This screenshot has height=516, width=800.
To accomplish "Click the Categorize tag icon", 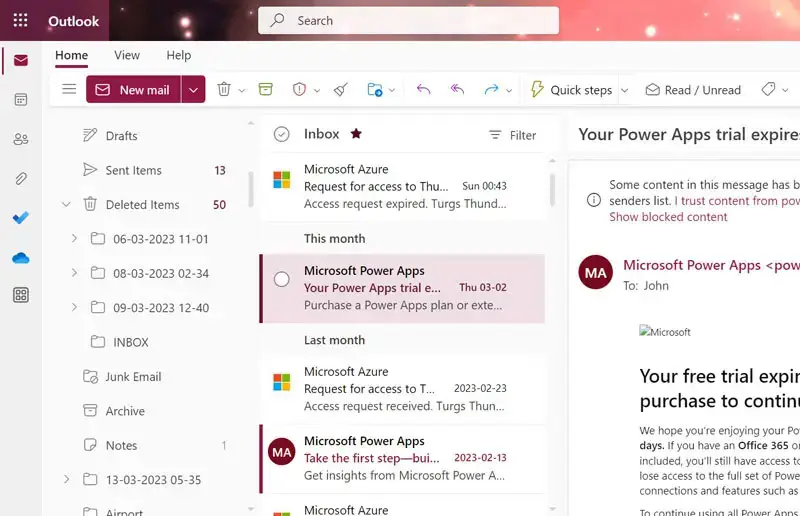I will pos(768,89).
